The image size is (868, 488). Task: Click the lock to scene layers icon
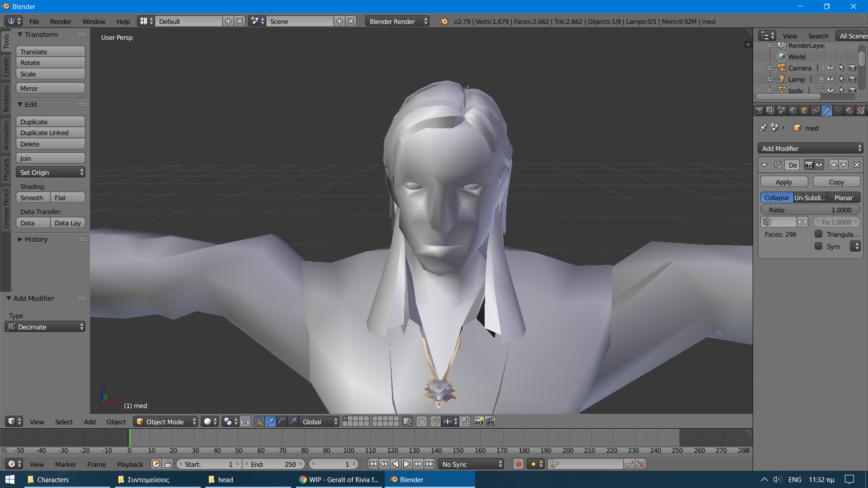407,422
